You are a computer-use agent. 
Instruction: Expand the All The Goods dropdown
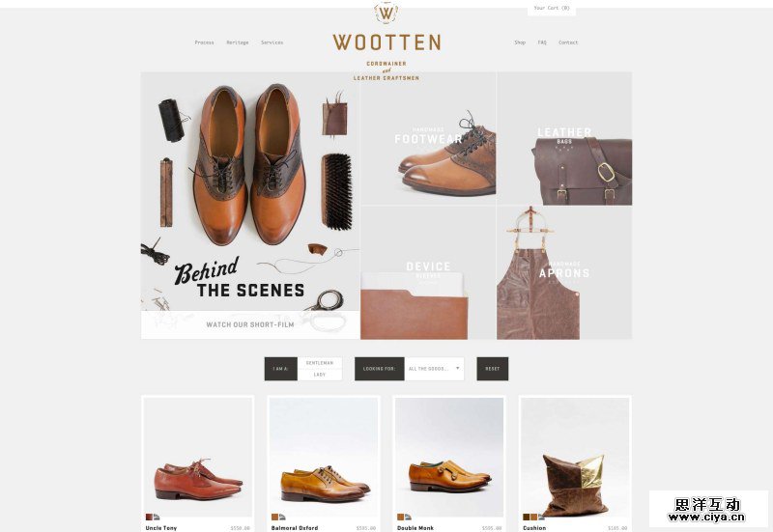point(434,369)
